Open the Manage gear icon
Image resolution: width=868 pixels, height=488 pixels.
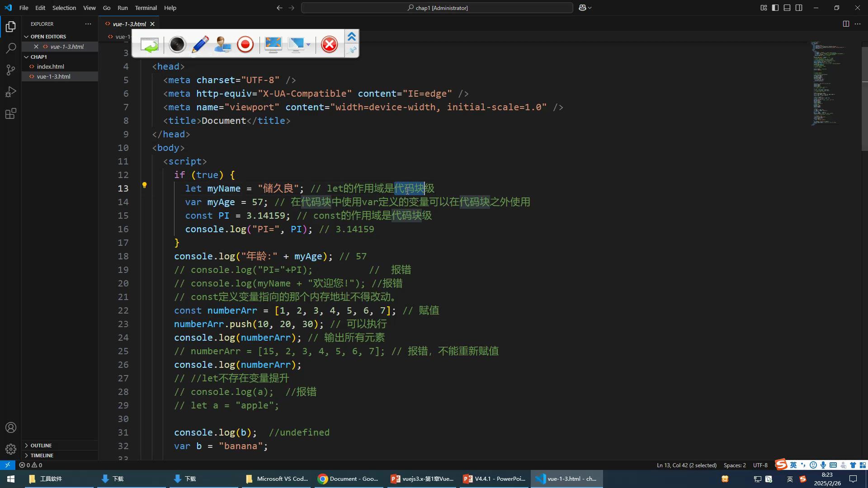click(x=11, y=449)
